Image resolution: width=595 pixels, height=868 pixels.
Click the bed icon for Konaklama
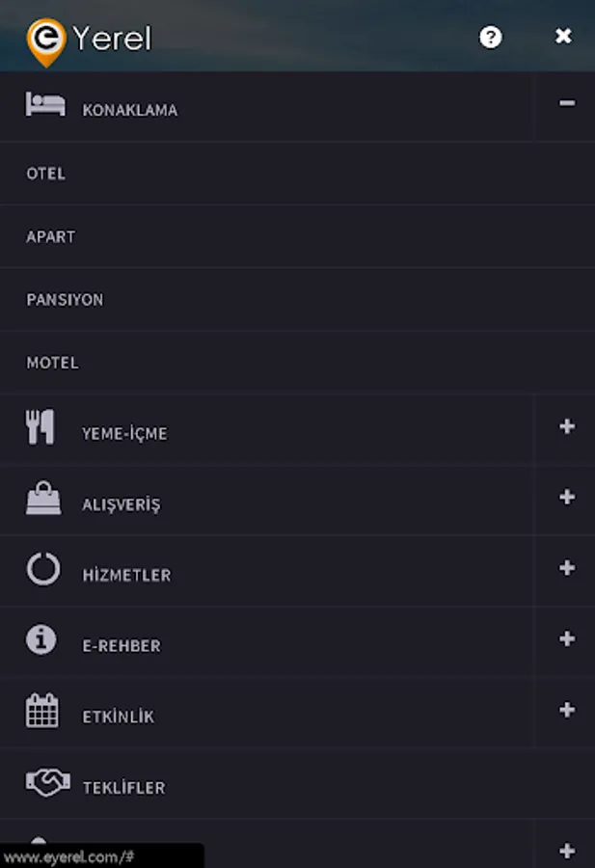(x=45, y=104)
